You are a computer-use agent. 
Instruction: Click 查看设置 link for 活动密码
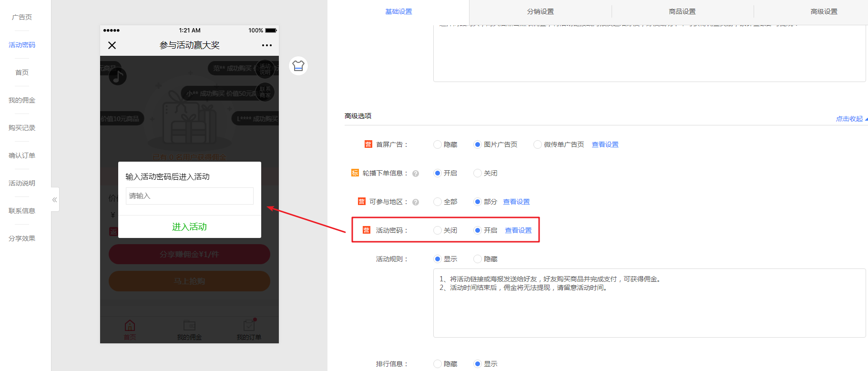pyautogui.click(x=518, y=230)
